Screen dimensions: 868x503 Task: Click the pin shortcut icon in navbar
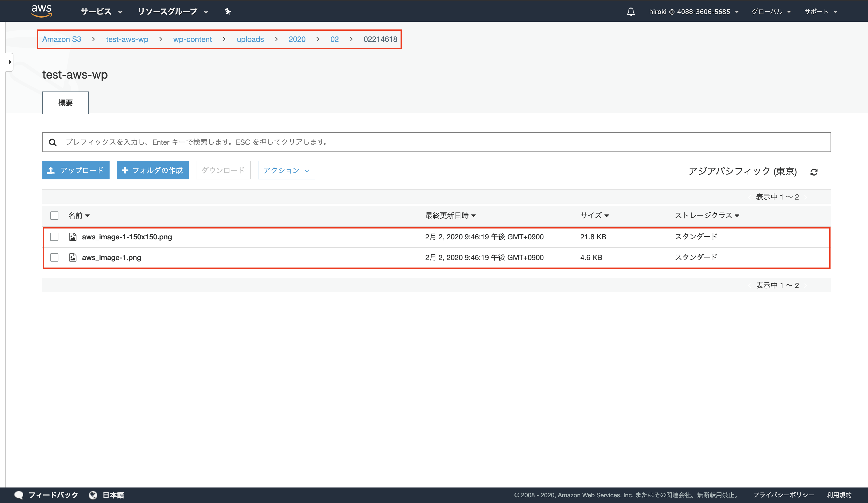click(227, 11)
